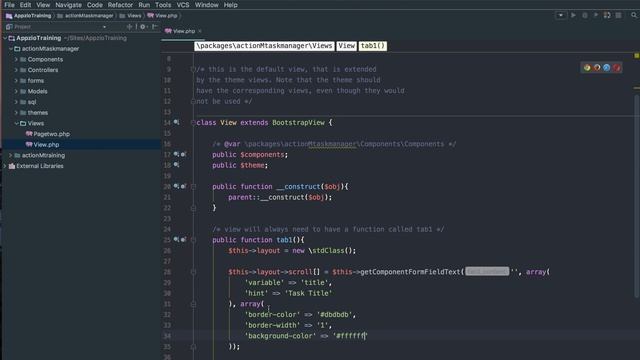Open the VCS menu

point(182,5)
